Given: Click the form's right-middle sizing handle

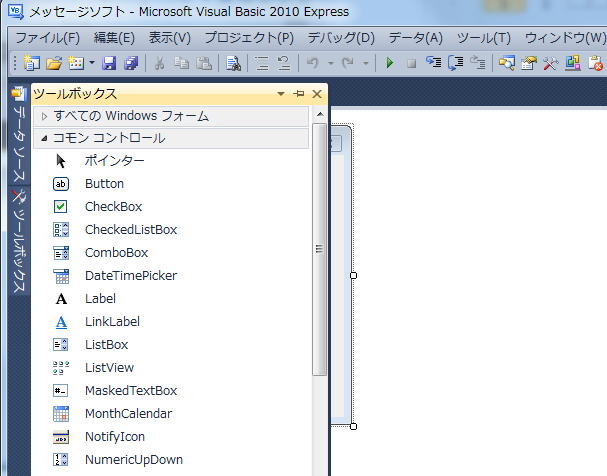Looking at the screenshot, I should click(353, 276).
